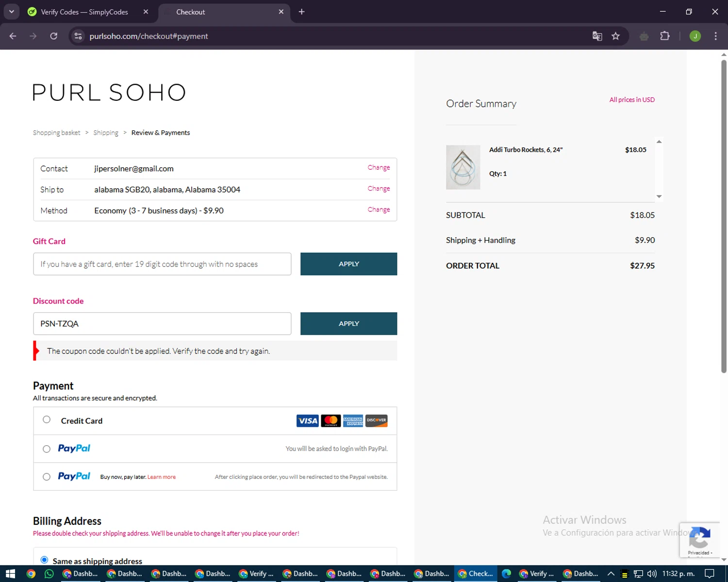The image size is (728, 582).
Task: Click the reCAPTCHA badge
Action: pyautogui.click(x=699, y=540)
